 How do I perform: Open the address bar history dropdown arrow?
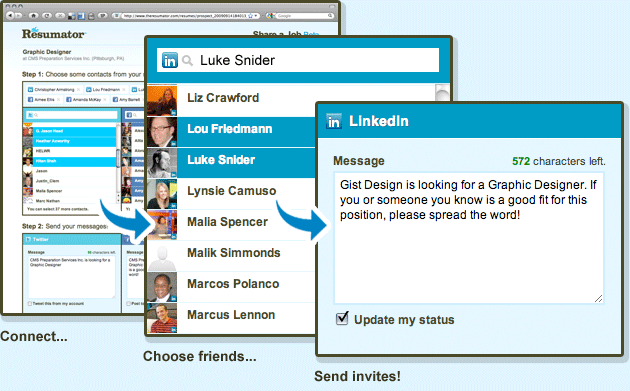click(x=256, y=16)
